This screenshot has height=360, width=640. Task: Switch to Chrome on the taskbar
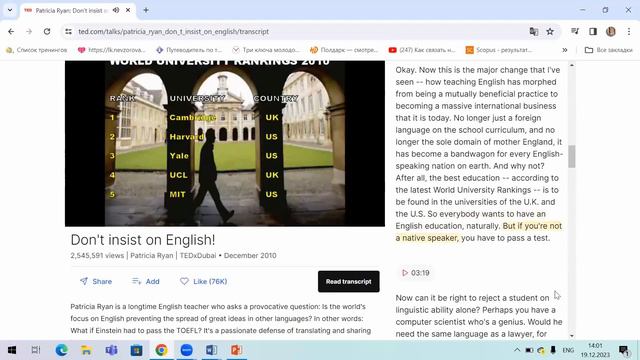pyautogui.click(x=161, y=350)
